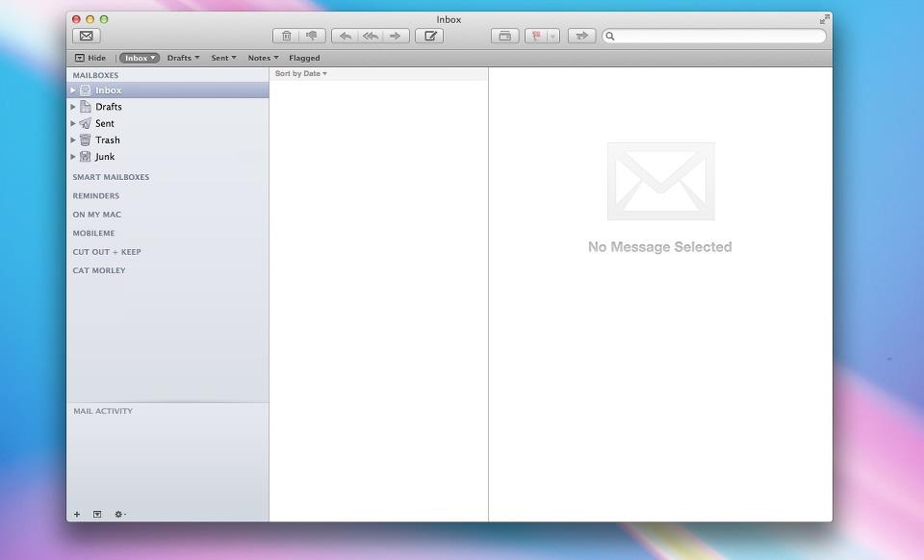Enter full screen via corner arrows
Viewport: 924px width, 560px height.
(x=825, y=19)
